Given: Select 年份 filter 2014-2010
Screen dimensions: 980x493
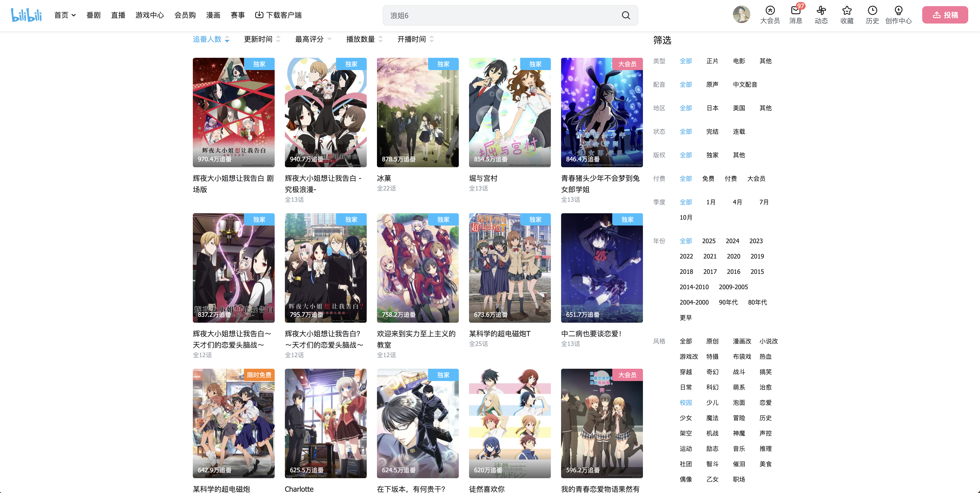Looking at the screenshot, I should tap(694, 287).
